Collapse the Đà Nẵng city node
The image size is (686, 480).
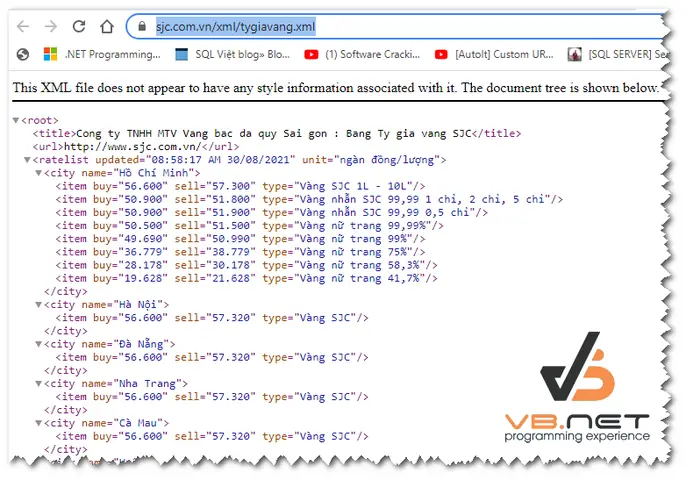click(x=38, y=344)
